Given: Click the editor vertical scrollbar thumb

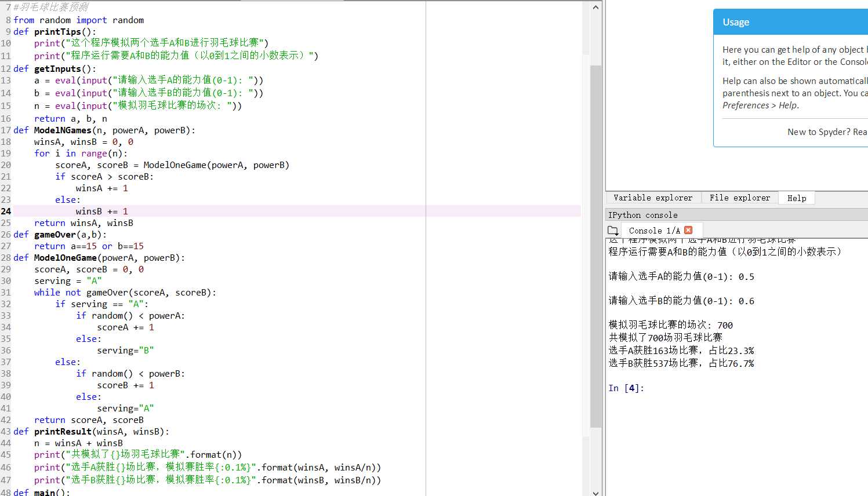Looking at the screenshot, I should coord(595,246).
